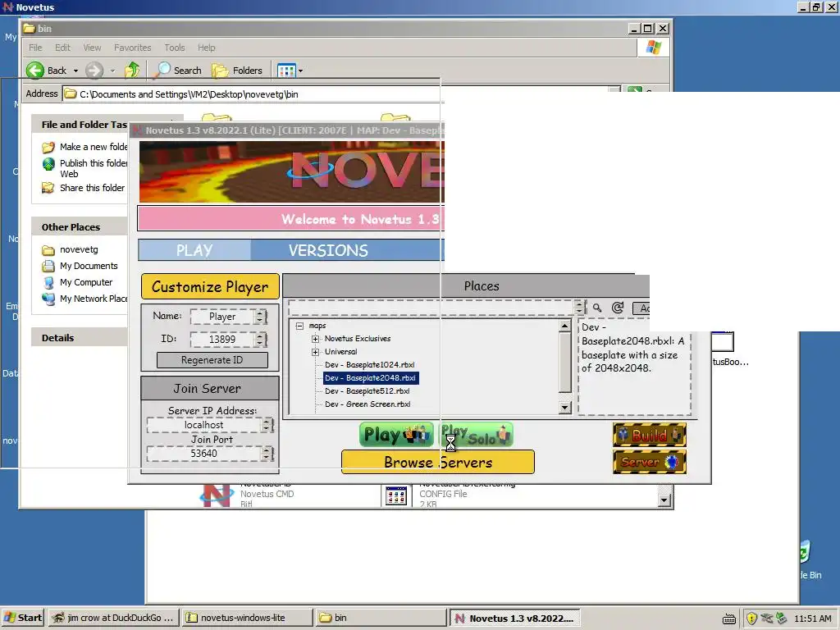Click the maps list scroll-up arrow
Image resolution: width=840 pixels, height=630 pixels.
[x=564, y=326]
